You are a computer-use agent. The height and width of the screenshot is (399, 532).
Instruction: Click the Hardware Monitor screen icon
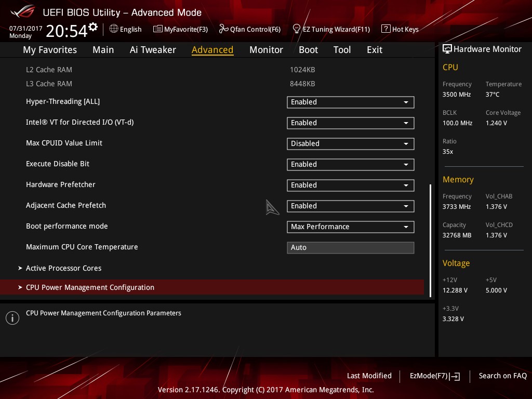point(447,49)
